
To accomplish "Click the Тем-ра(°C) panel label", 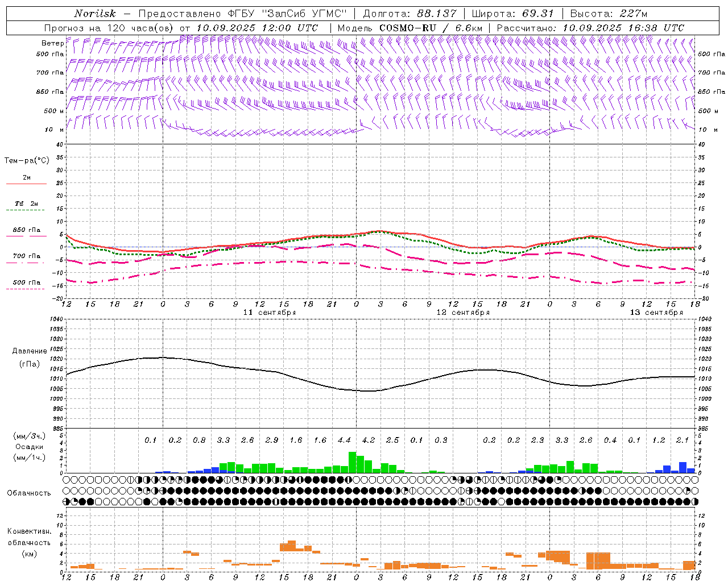I will [x=27, y=161].
